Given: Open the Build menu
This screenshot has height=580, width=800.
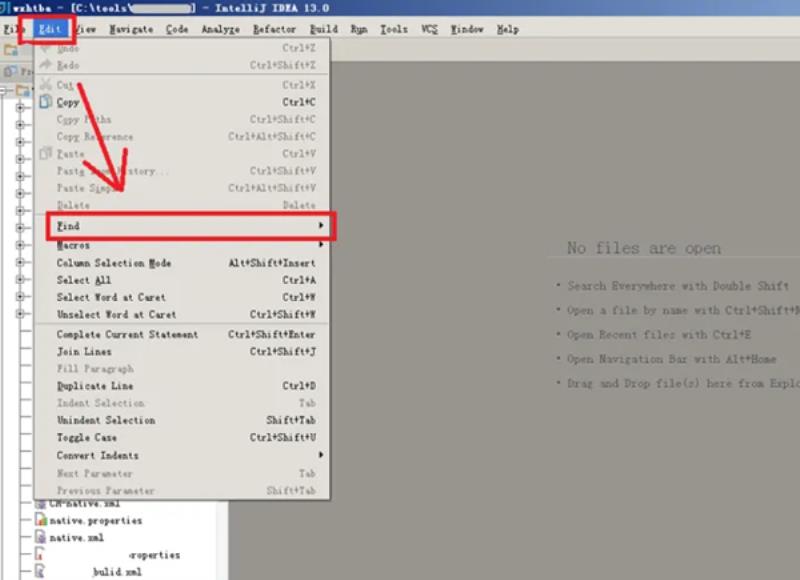Looking at the screenshot, I should (324, 29).
